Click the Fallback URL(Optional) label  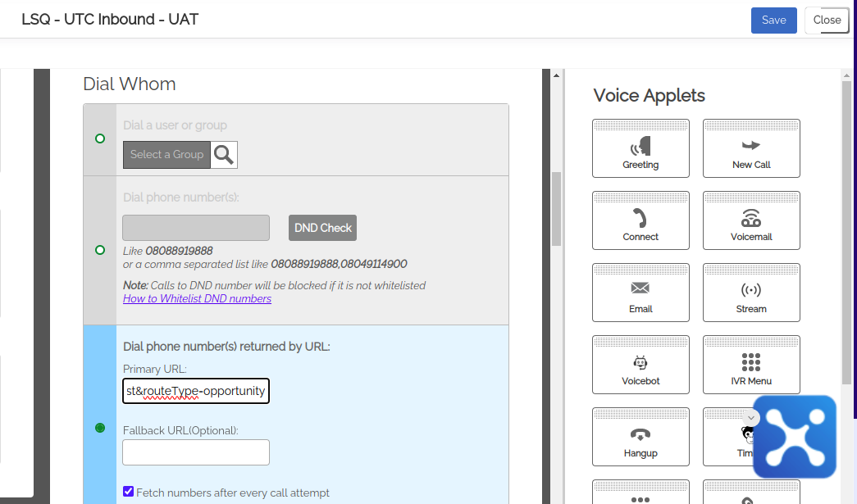click(180, 431)
